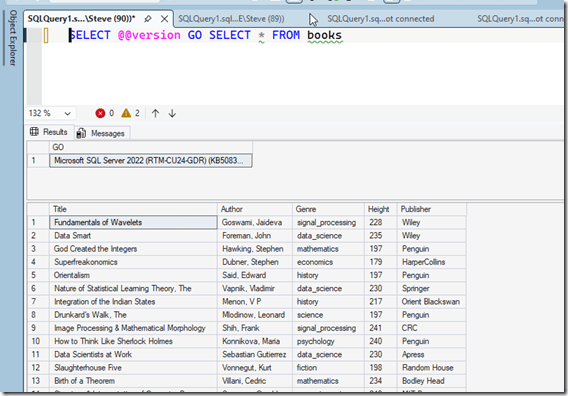This screenshot has width=568, height=396.
Task: Close the SQLQuery1 Steve (90) tab
Action: [x=164, y=19]
